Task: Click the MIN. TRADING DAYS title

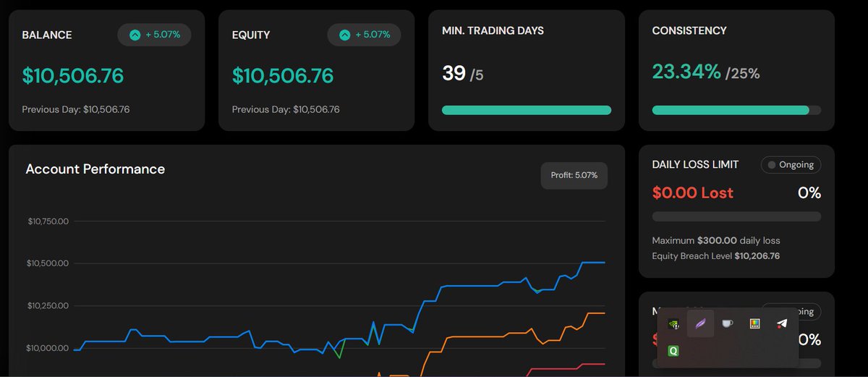Action: tap(493, 31)
